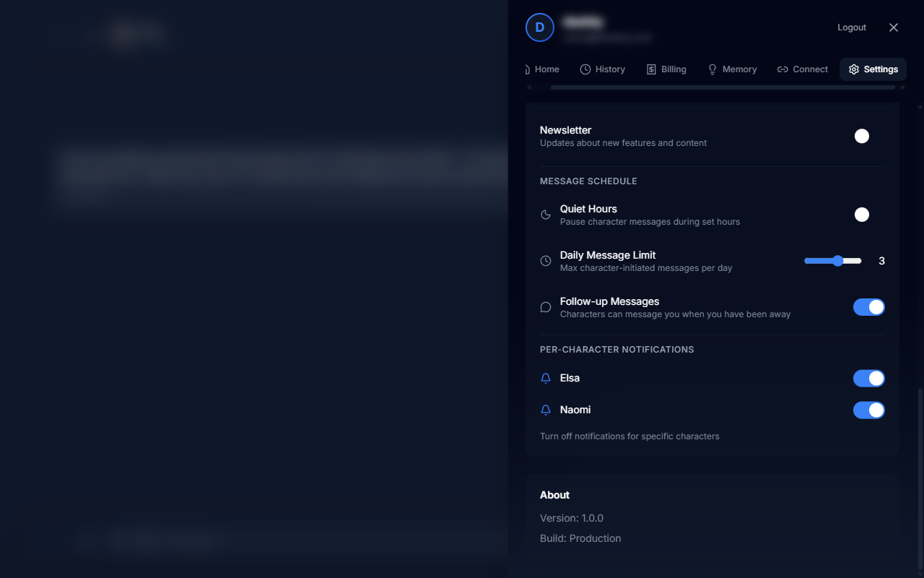924x578 pixels.
Task: Close the settings panel with X
Action: 894,27
